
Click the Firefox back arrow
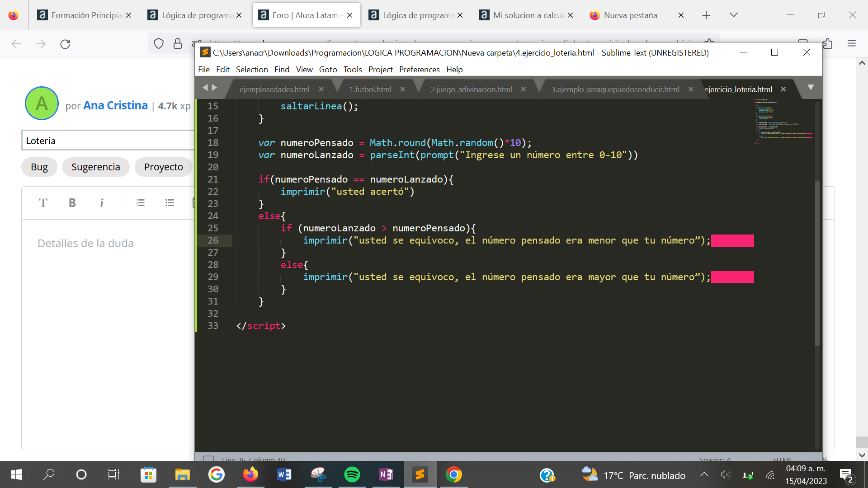(x=16, y=44)
